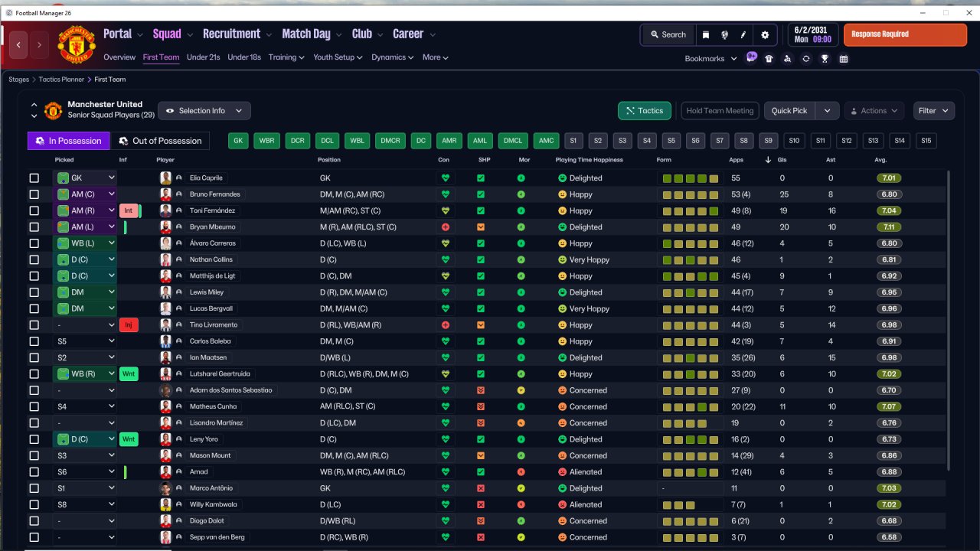Open the scouting person-search shortcut icon
Viewport: 980px width, 551px height.
tap(787, 59)
